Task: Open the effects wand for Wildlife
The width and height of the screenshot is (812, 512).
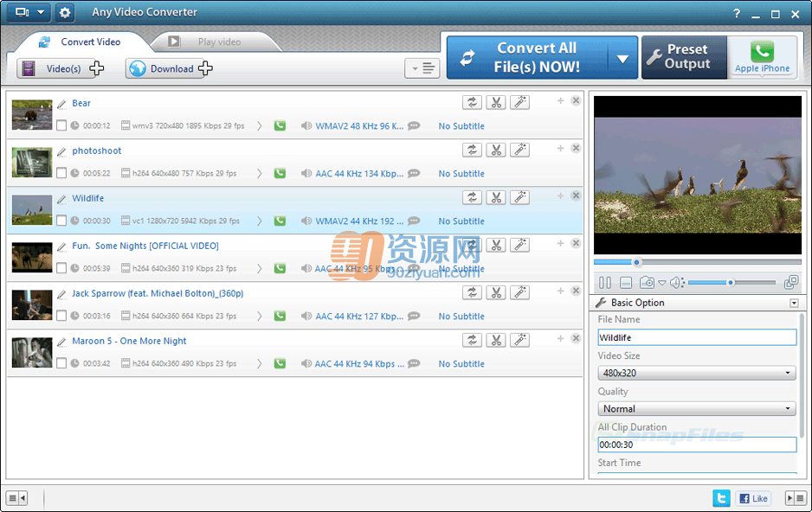Action: (x=520, y=197)
